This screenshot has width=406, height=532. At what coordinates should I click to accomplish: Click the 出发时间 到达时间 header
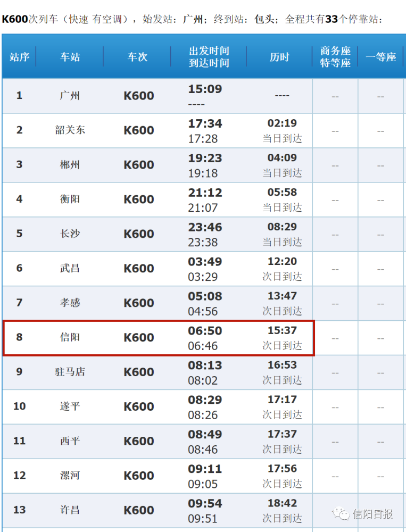pos(209,57)
